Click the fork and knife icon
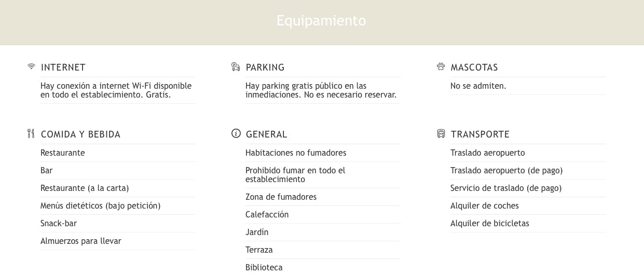The width and height of the screenshot is (644, 275). click(31, 134)
